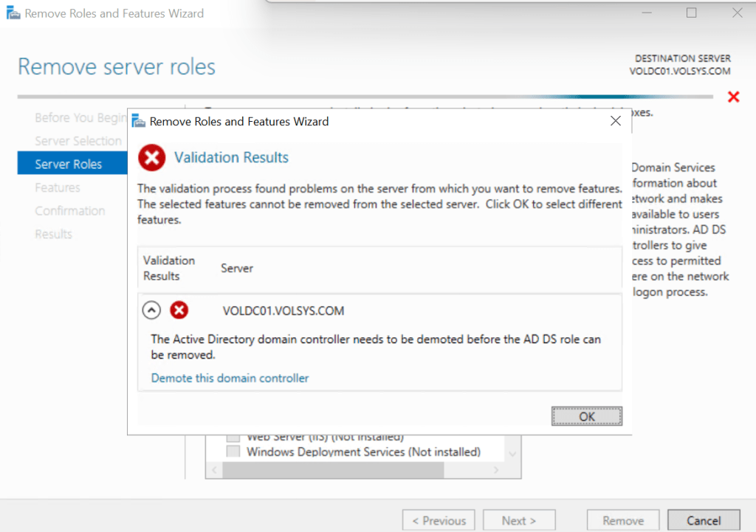Screen dimensions: 756x532
Task: Click the Next button
Action: pos(518,520)
